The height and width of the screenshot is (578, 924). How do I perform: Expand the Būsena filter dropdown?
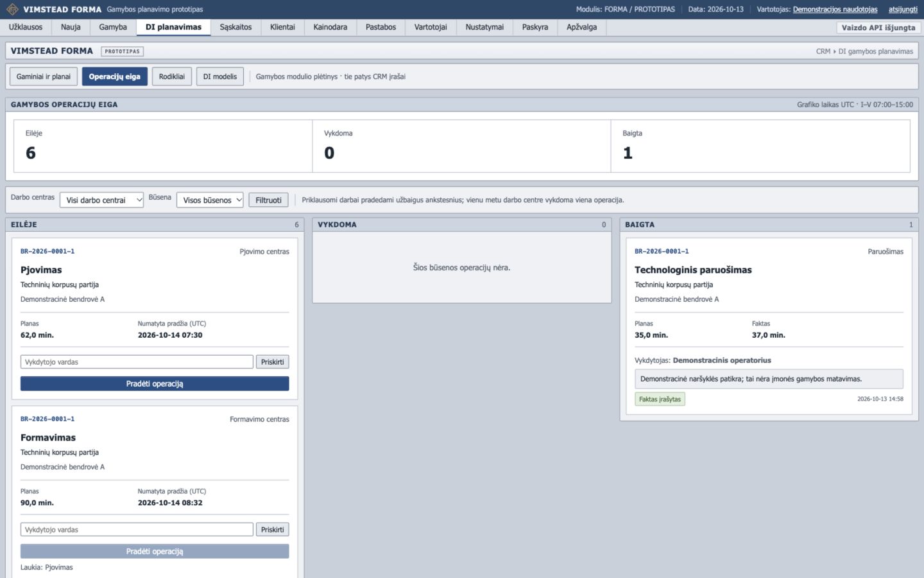coord(210,200)
